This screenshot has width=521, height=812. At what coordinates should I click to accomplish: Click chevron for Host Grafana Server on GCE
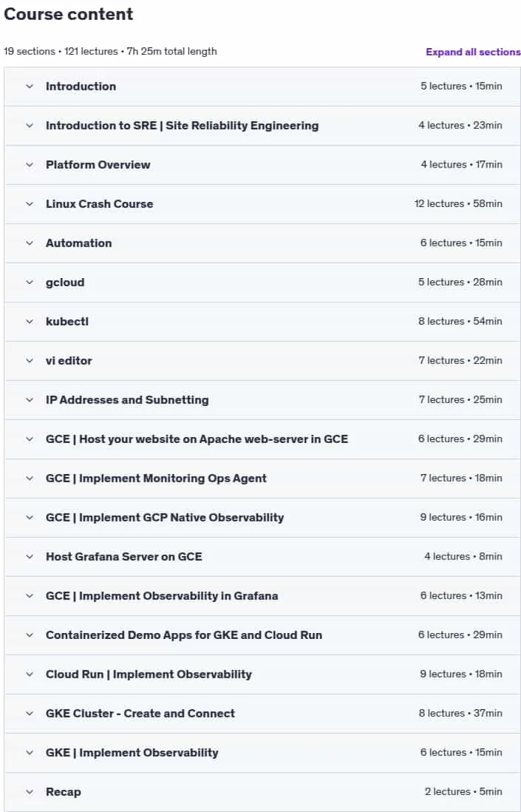click(30, 557)
